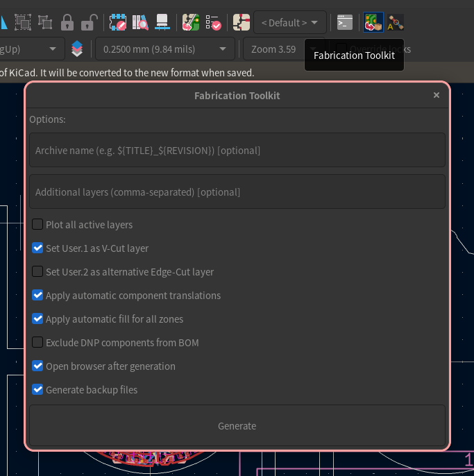Click the Generate button

pos(237,425)
